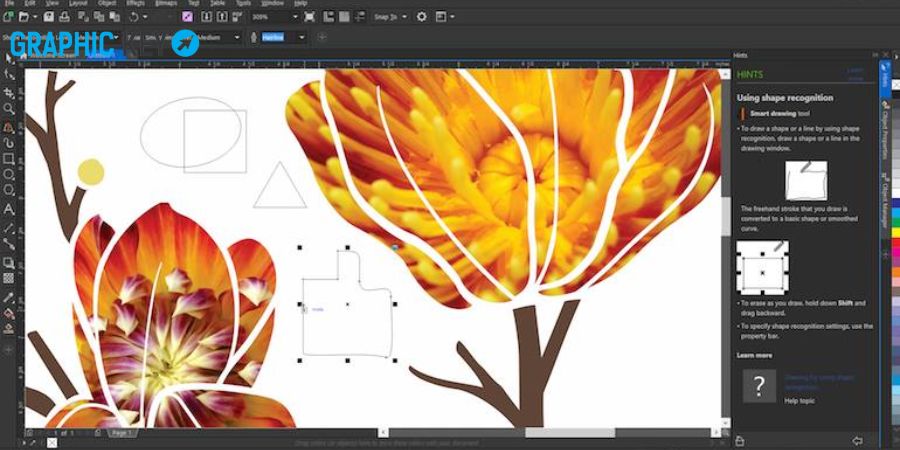The width and height of the screenshot is (900, 450).
Task: Choose the Rectangle tool
Action: click(9, 159)
